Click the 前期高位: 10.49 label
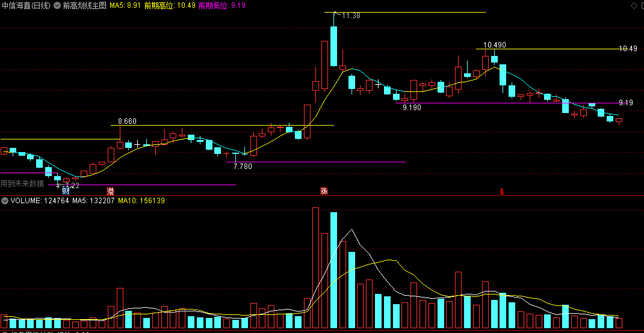The image size is (644, 333). pyautogui.click(x=170, y=6)
